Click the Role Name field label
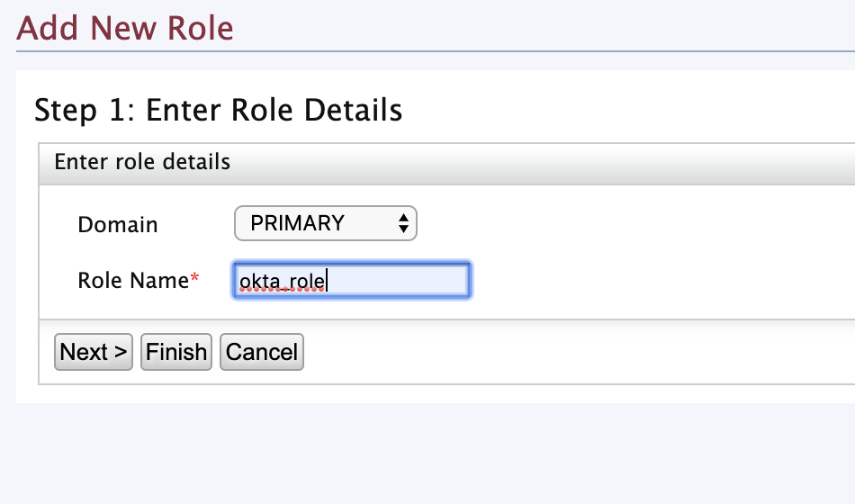This screenshot has height=504, width=855. 133,281
